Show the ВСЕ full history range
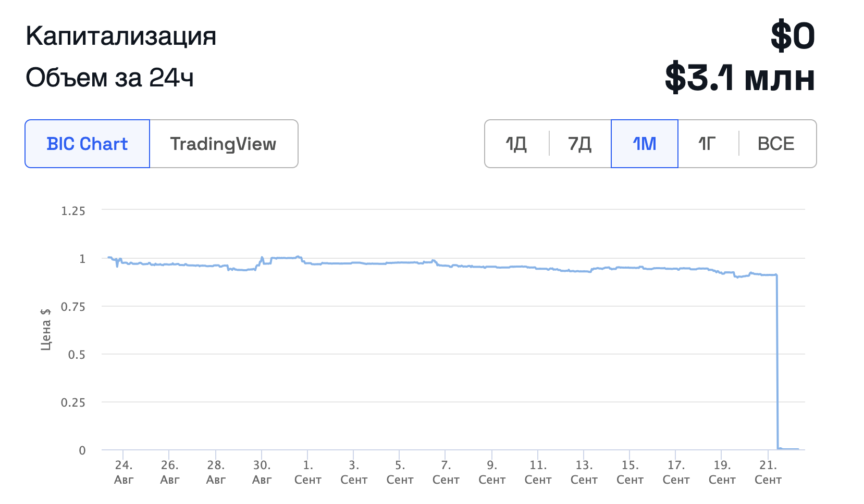Screen dimensions: 864x504 coord(775,144)
